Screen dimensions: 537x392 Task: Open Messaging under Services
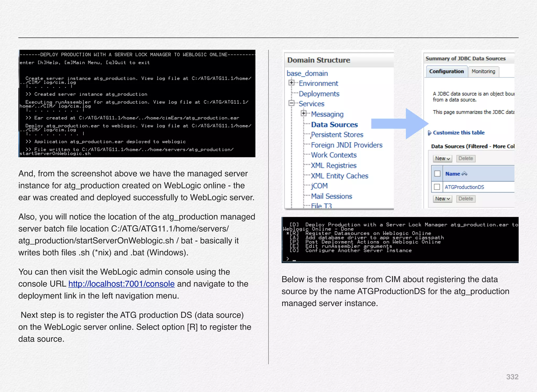(327, 114)
